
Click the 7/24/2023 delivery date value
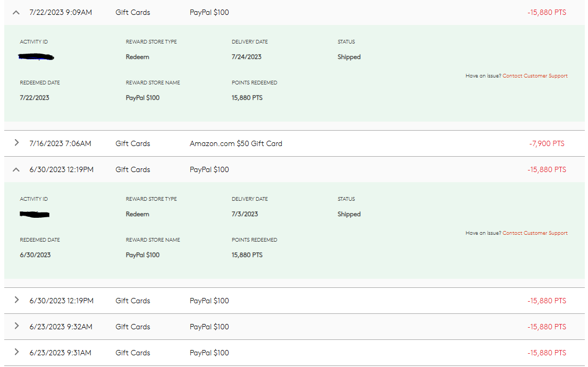click(246, 57)
